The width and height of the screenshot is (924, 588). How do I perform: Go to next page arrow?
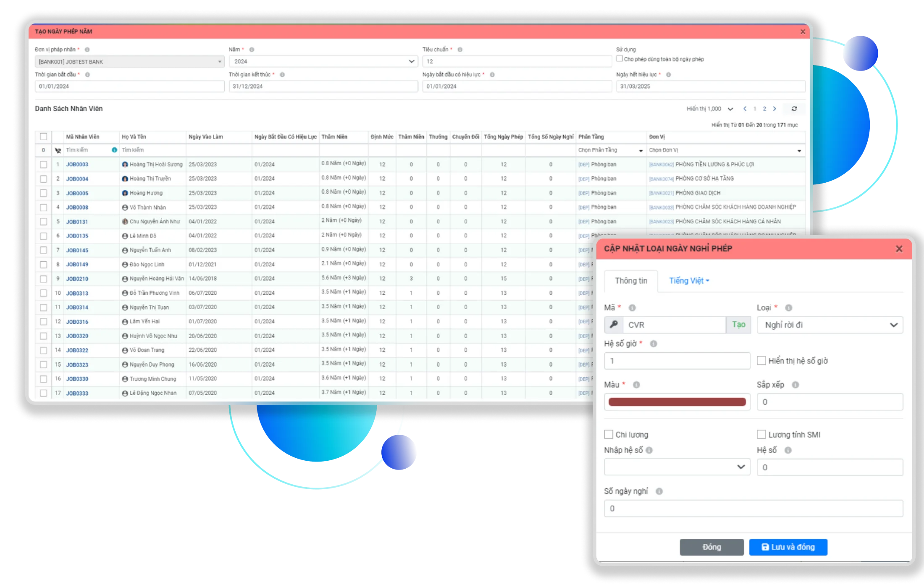[774, 109]
